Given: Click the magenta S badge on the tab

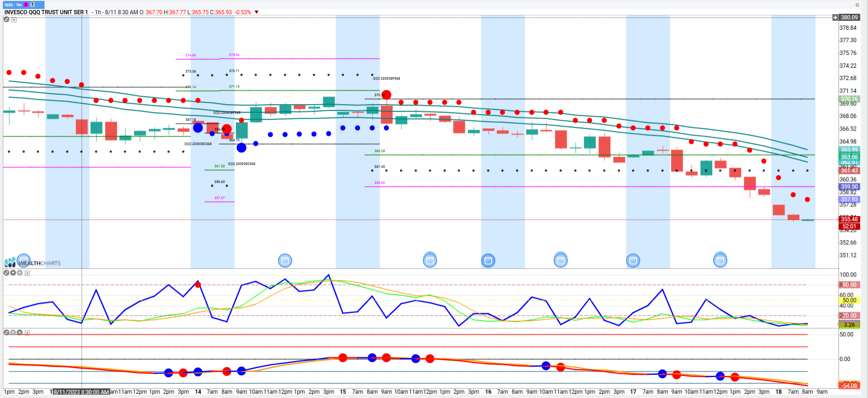Looking at the screenshot, I should tap(26, 5).
